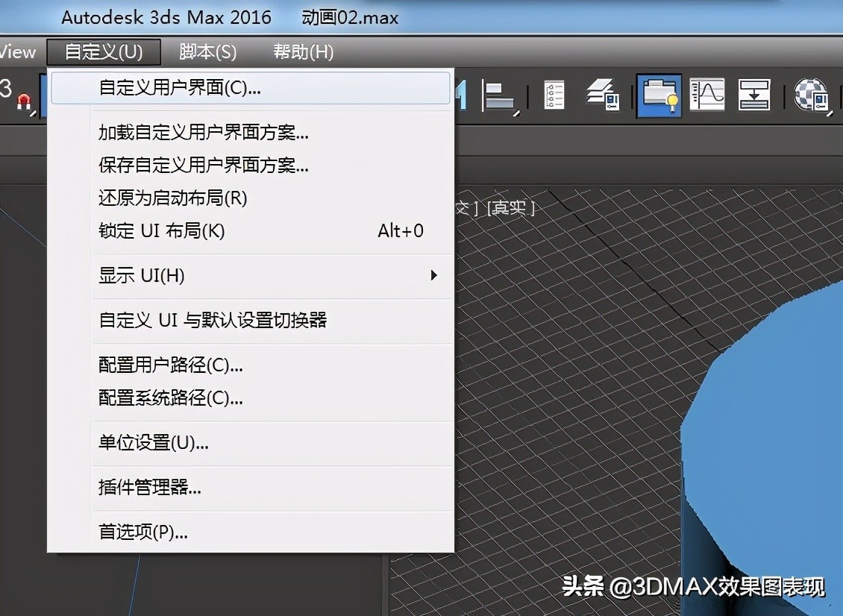Open the Curve Editor icon

pos(706,95)
